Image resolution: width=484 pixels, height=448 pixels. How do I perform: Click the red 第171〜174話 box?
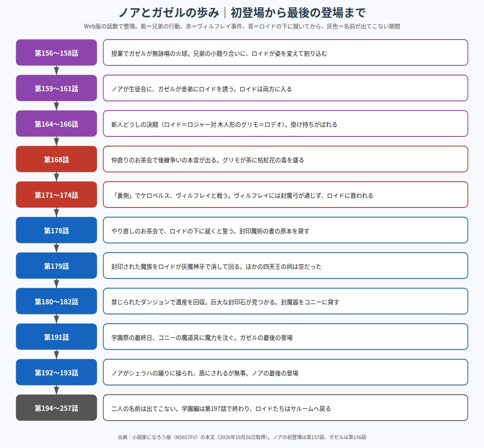click(56, 195)
